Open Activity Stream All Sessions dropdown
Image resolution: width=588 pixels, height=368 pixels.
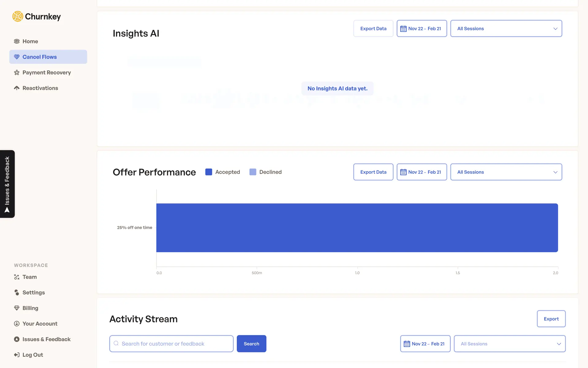[x=510, y=344]
